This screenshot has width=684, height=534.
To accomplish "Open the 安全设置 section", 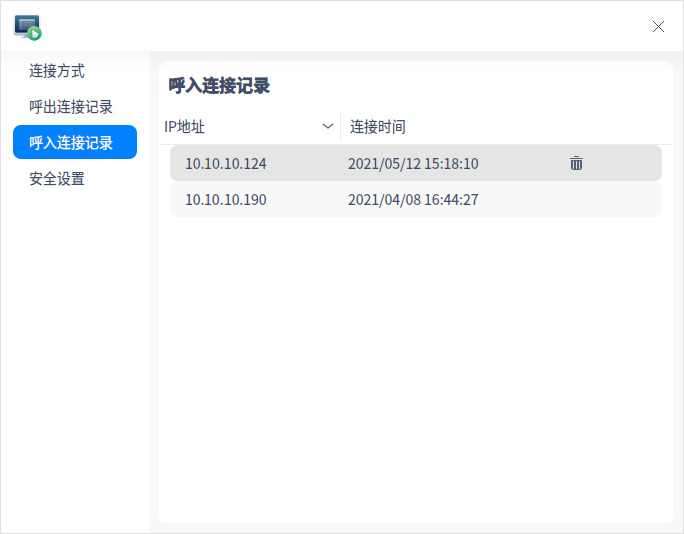I will (x=57, y=178).
